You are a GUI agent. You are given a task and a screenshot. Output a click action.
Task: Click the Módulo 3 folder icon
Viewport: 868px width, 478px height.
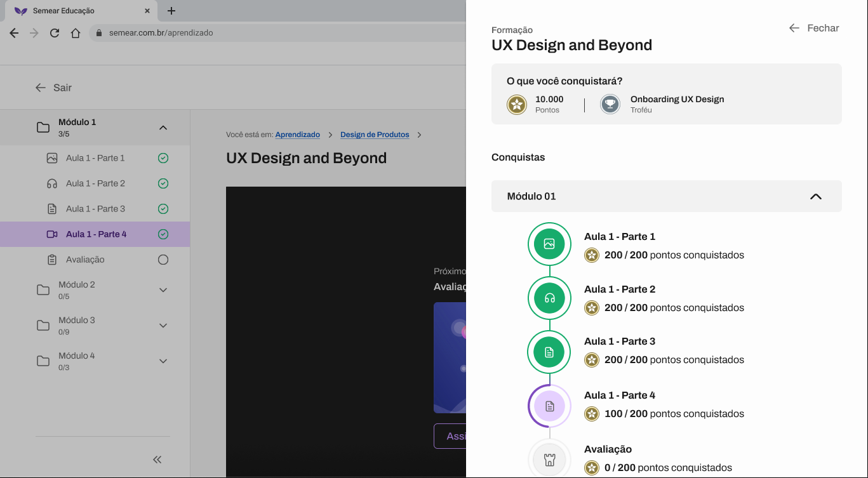[43, 326]
